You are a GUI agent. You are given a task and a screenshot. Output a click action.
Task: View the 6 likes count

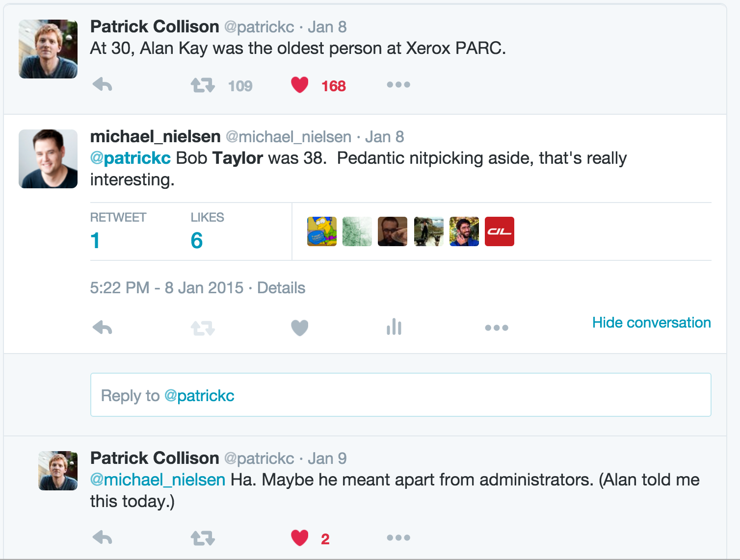[197, 240]
